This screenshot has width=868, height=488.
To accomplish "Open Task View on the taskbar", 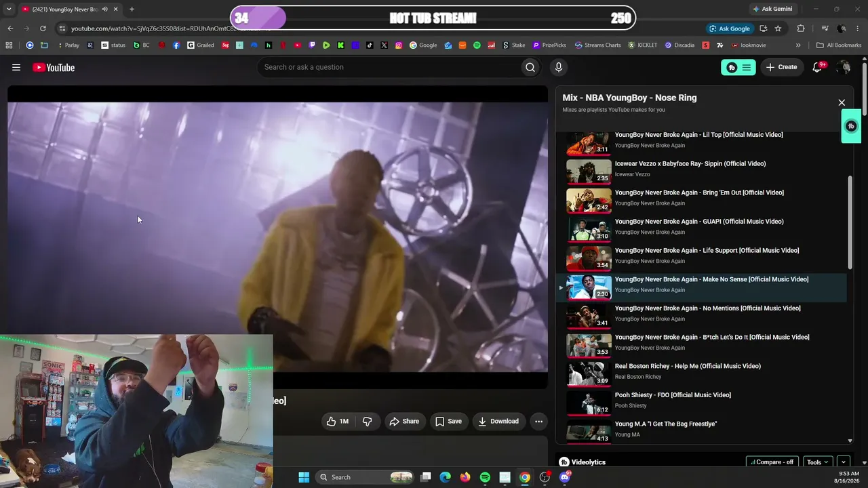I will (425, 477).
